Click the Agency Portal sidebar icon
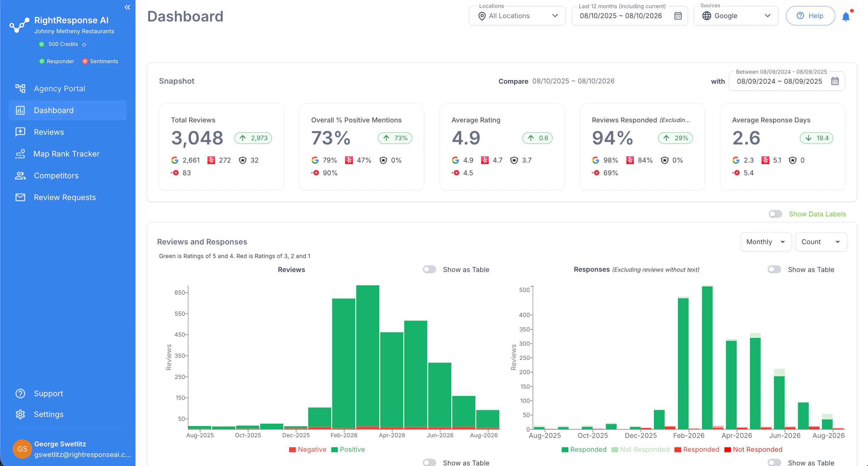Screen dimensions: 868x466 tap(20, 88)
